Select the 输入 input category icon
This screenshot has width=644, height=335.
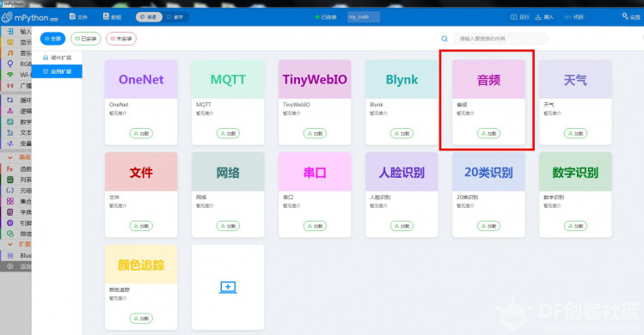(x=10, y=32)
